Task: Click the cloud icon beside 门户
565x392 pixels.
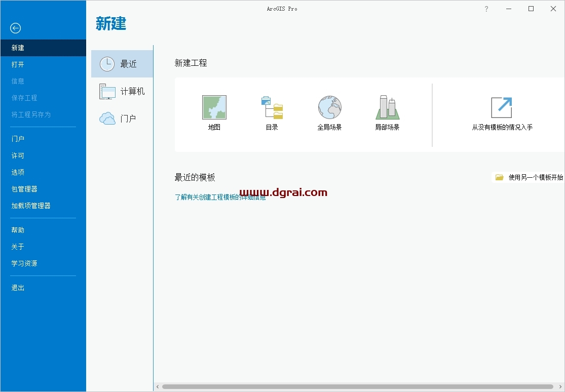Action: tap(107, 119)
